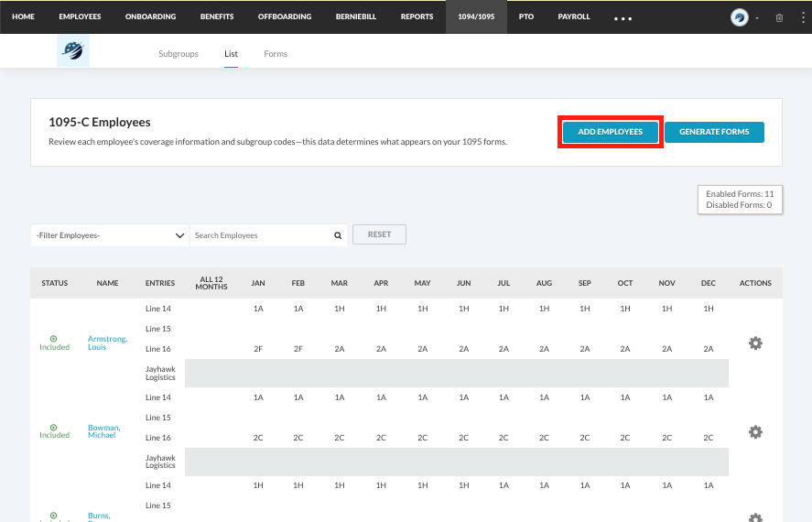
Task: Expand the account dropdown arrow beside avatar
Action: coord(757,17)
